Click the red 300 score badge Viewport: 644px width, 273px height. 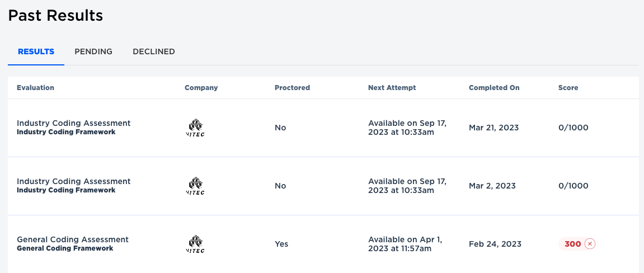577,244
